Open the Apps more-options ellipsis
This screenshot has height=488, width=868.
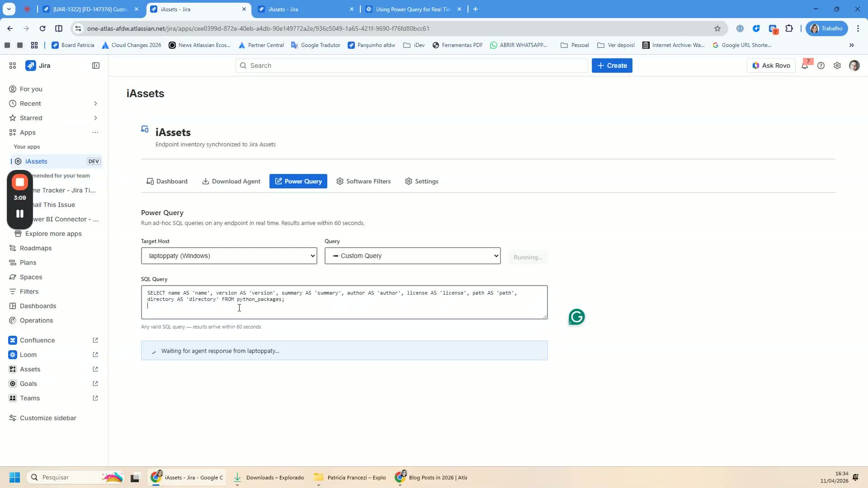point(95,132)
